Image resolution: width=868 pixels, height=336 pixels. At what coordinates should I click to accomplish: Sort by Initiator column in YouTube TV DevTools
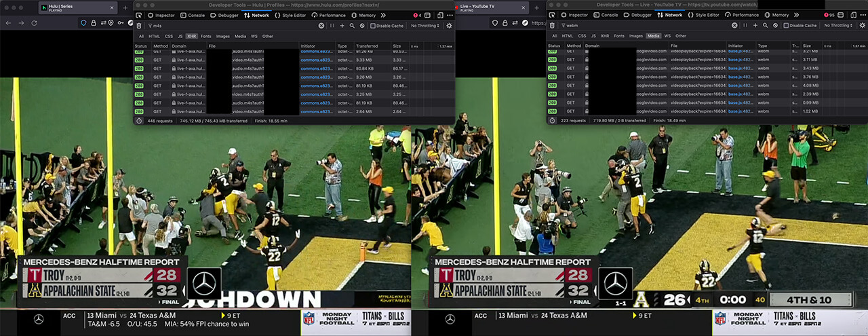[742, 46]
